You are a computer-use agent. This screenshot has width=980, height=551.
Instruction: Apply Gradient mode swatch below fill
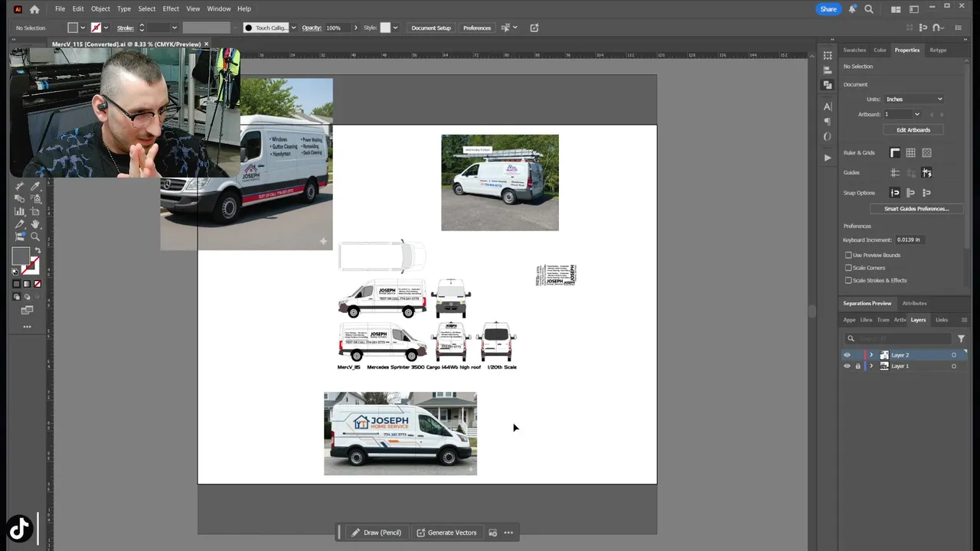[27, 284]
